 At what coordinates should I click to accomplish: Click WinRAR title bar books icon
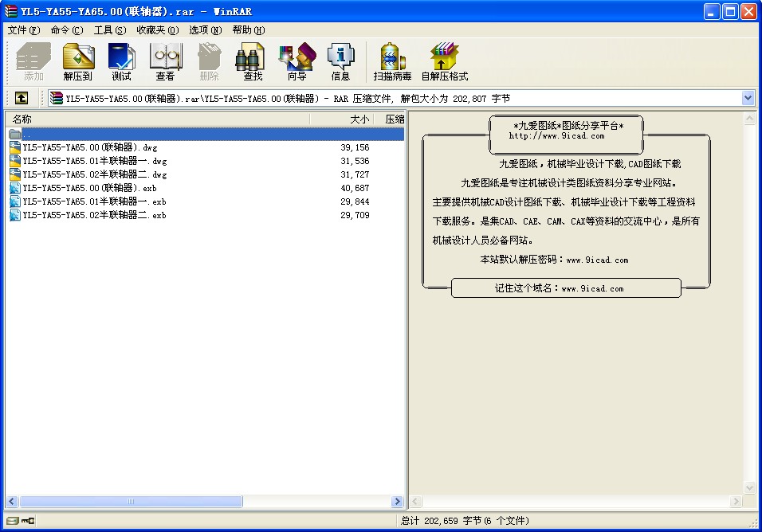click(x=10, y=11)
